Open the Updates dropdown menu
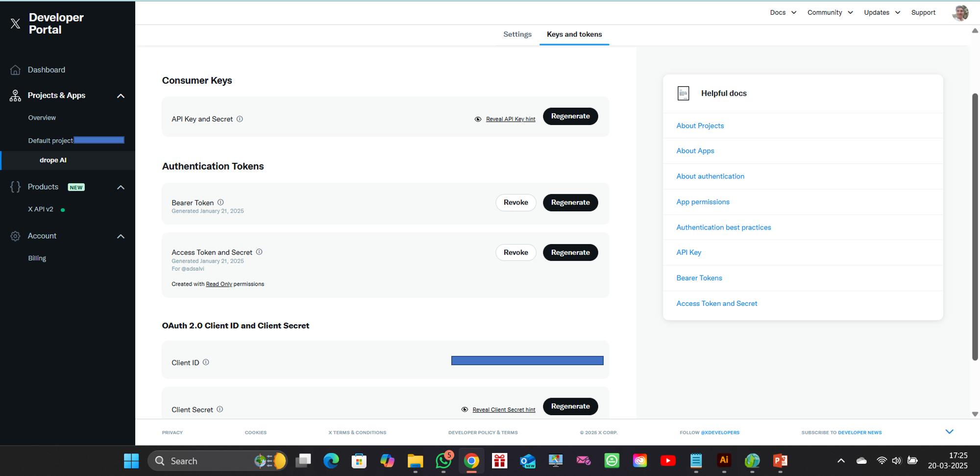 [x=882, y=13]
